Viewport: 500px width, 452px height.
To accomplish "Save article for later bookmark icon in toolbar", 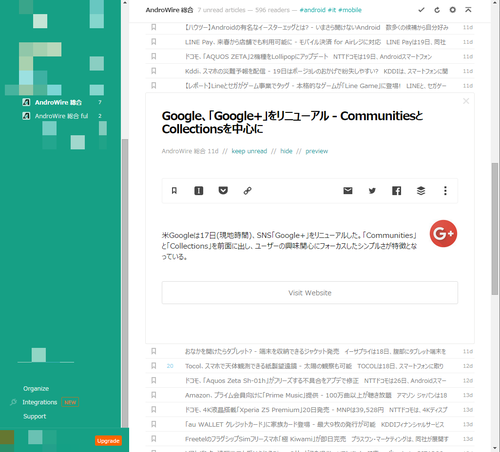I will (x=174, y=191).
